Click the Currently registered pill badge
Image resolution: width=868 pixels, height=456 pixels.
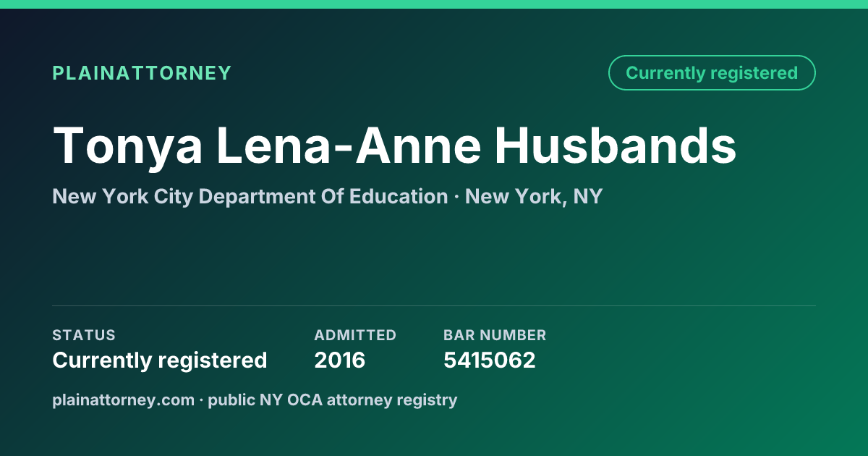click(x=712, y=73)
